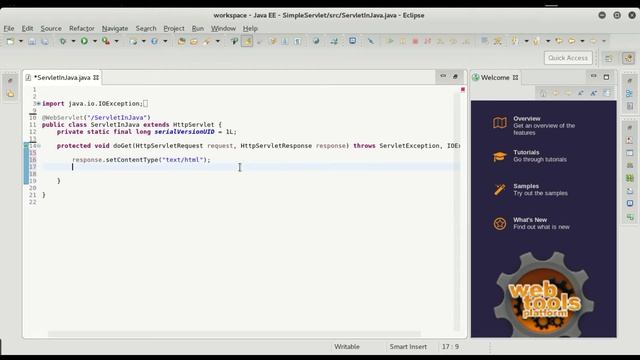The width and height of the screenshot is (640, 360).
Task: Click the New Server toolbar icon
Action: 133,41
